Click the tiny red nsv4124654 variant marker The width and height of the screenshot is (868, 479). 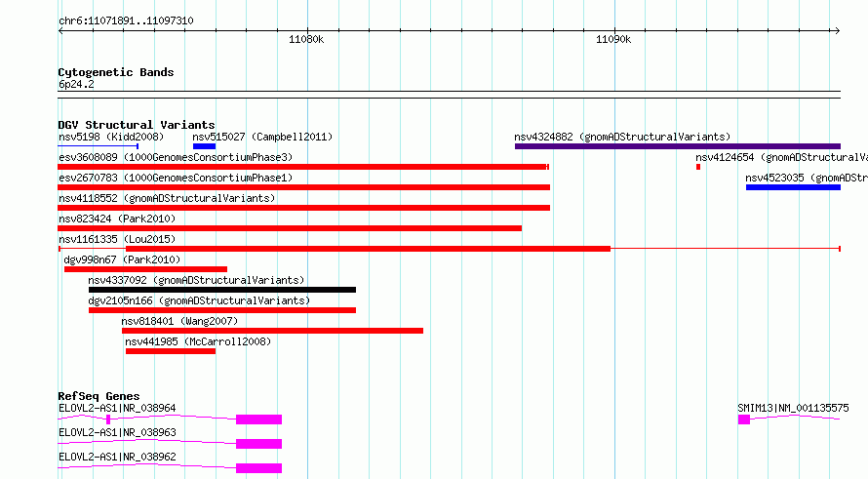click(698, 167)
